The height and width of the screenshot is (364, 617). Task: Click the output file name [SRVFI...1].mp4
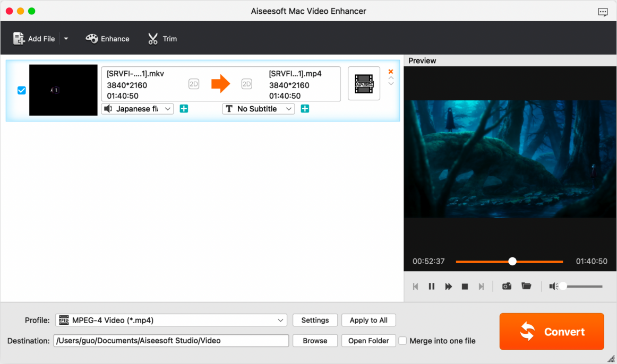point(295,74)
